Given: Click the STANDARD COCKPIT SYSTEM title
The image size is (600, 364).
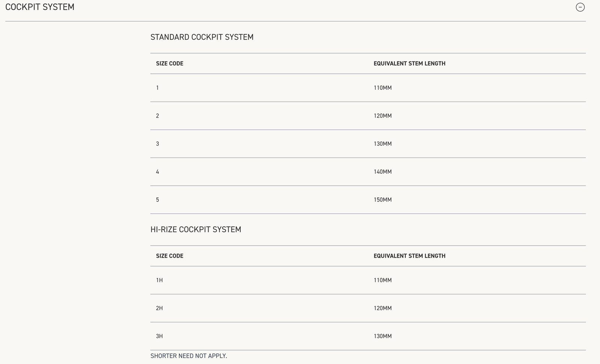Looking at the screenshot, I should point(202,37).
